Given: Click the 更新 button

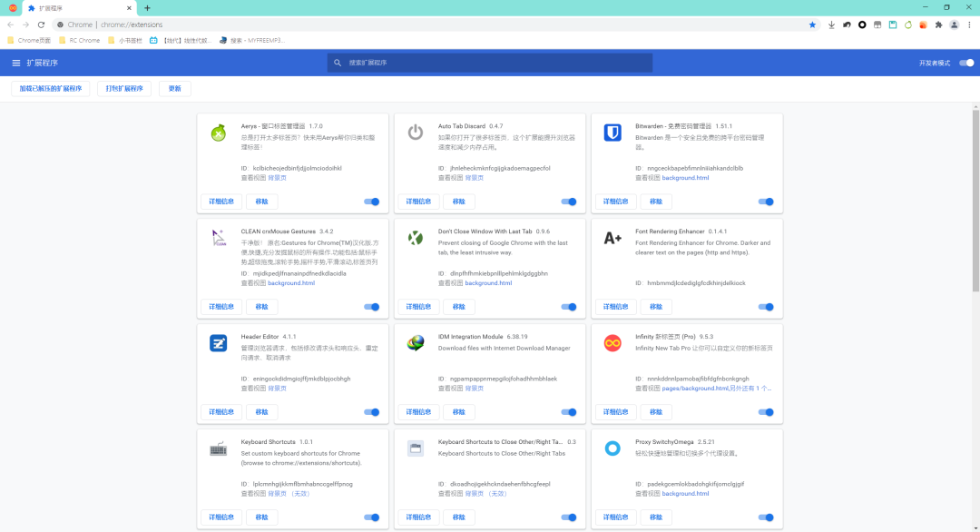Looking at the screenshot, I should [x=175, y=89].
